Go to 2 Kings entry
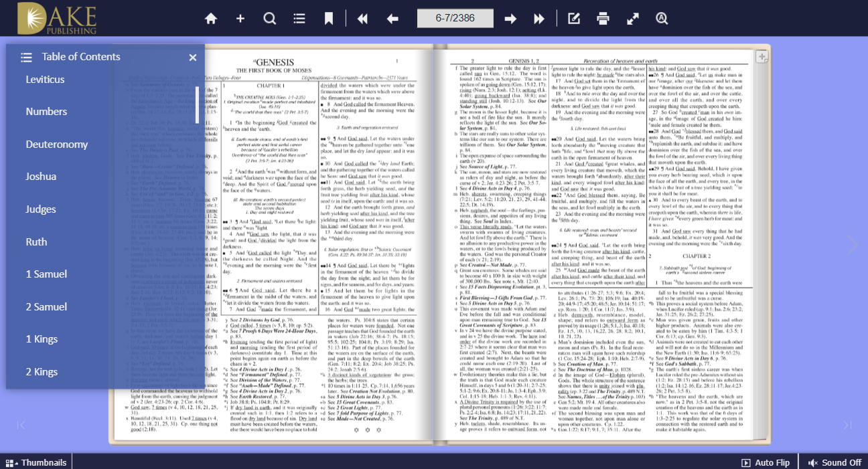This screenshot has width=868, height=469. [42, 372]
